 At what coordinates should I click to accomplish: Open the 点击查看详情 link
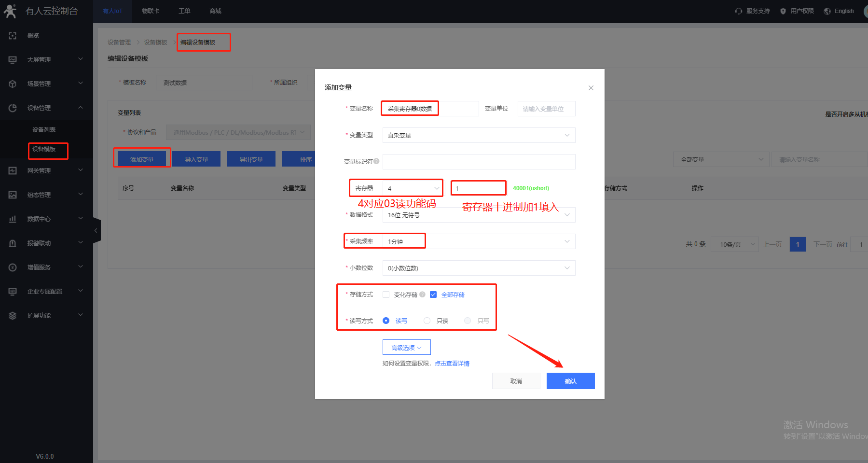click(x=452, y=364)
